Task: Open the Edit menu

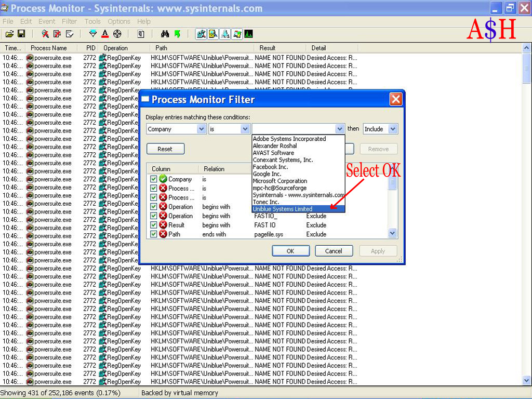Action: click(x=26, y=21)
